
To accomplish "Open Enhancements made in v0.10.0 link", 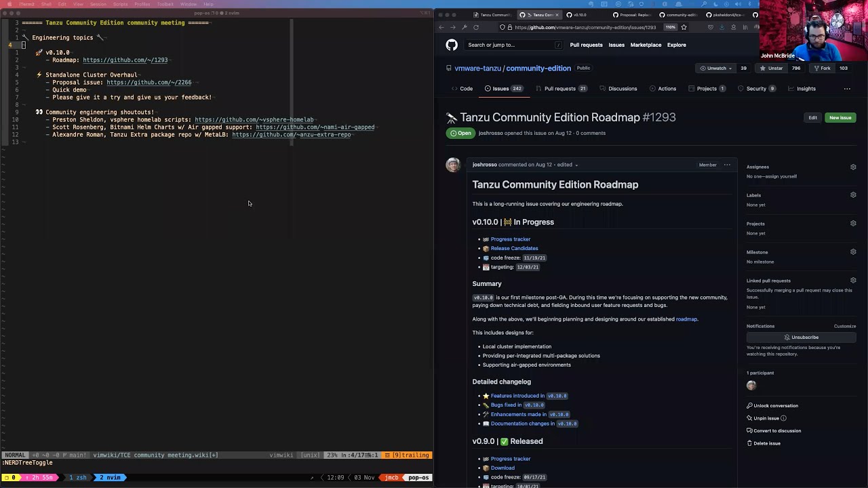I will pos(530,414).
